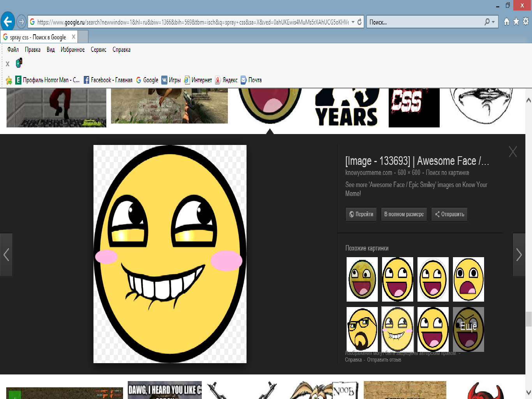Open the Google bookmark in favorites bar
Viewport: 532px width, 399px height.
[147, 80]
